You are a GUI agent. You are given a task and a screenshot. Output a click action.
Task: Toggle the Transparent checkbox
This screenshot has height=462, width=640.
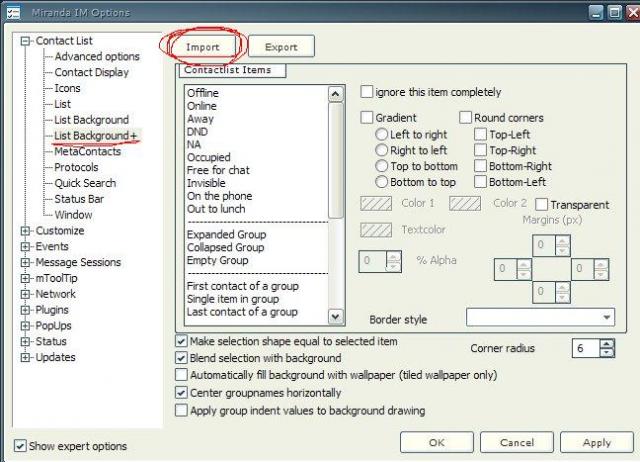pos(541,204)
